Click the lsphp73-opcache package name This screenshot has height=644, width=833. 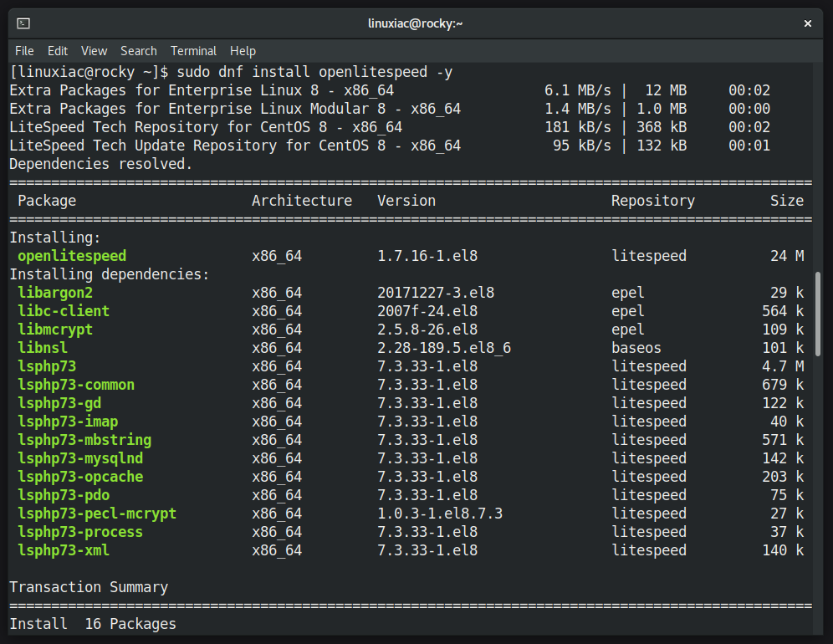80,477
